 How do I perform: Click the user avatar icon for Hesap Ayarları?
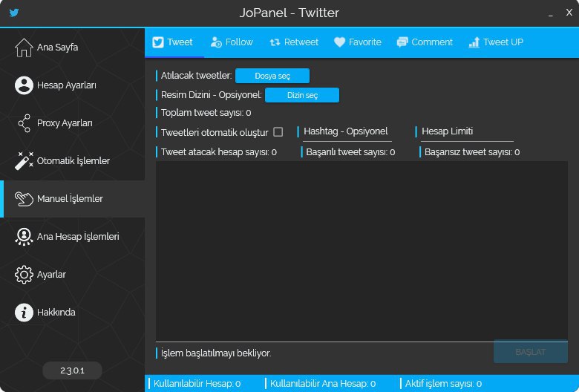[24, 85]
